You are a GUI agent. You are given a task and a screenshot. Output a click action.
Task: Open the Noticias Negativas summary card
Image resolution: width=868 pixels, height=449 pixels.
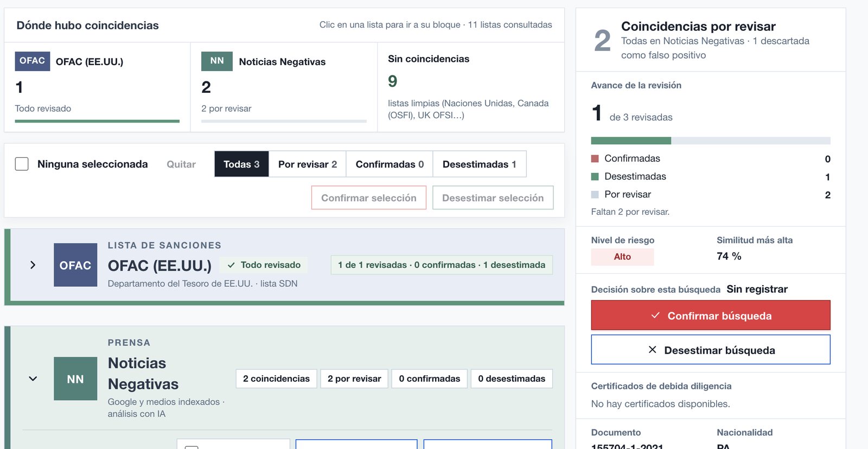(x=284, y=87)
